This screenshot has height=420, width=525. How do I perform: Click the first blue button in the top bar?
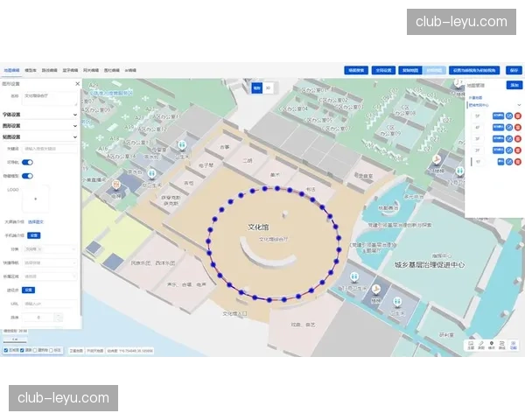tap(356, 70)
